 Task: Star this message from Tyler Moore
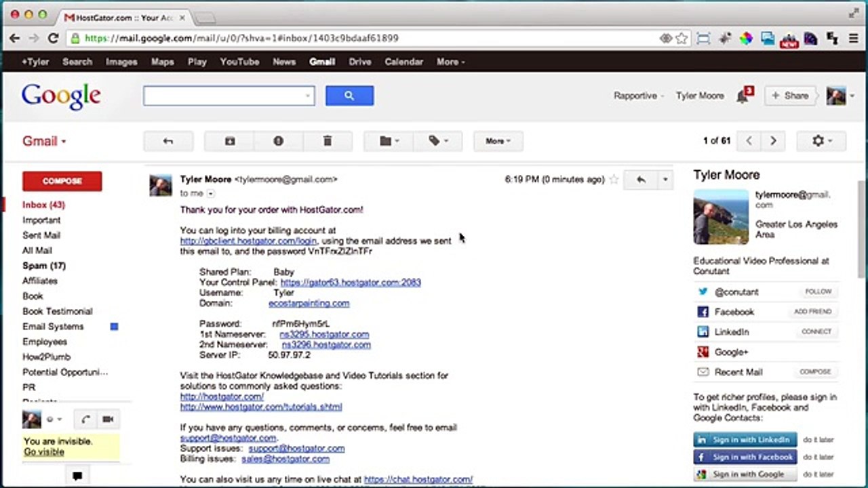click(614, 180)
